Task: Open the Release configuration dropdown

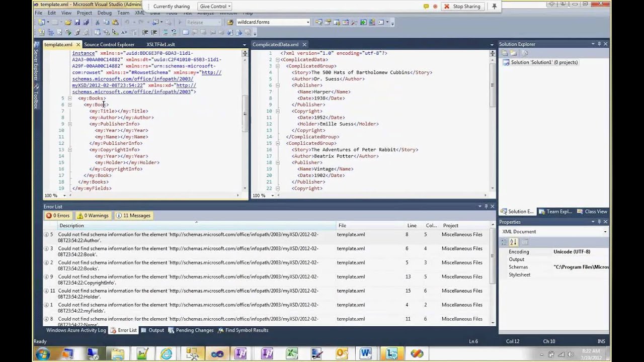Action: [x=203, y=22]
